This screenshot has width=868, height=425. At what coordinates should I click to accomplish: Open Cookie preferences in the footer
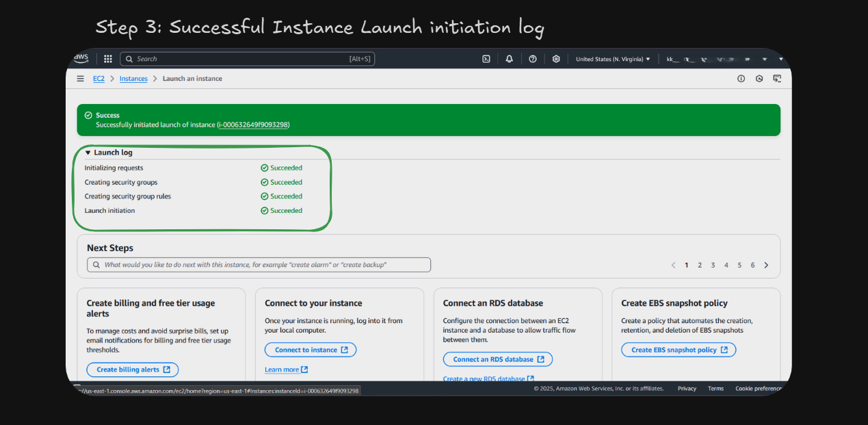(759, 389)
